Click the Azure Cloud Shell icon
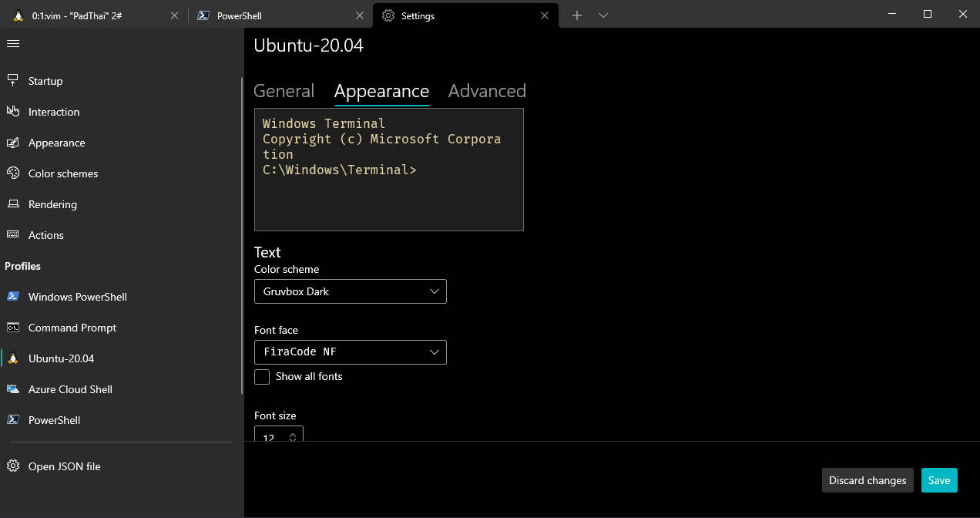The image size is (980, 518). pos(13,389)
